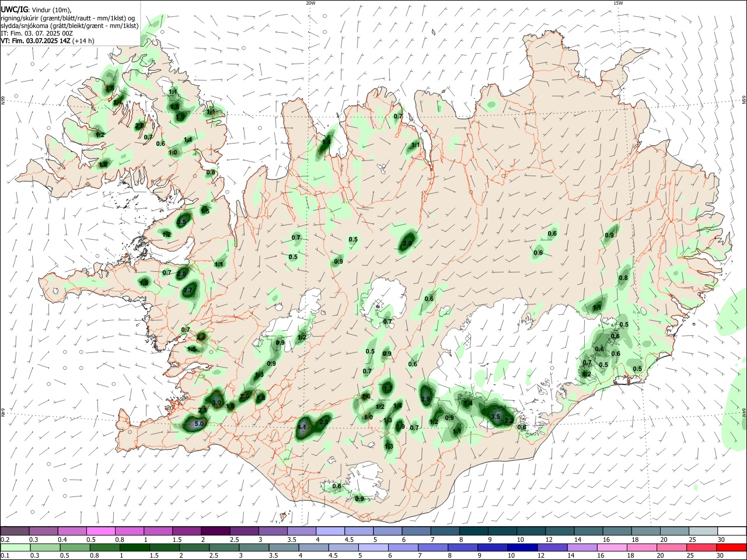Select upper legend swatch between 0.2 and 0.3
Image resolution: width=747 pixels, height=560 pixels.
coord(15,531)
